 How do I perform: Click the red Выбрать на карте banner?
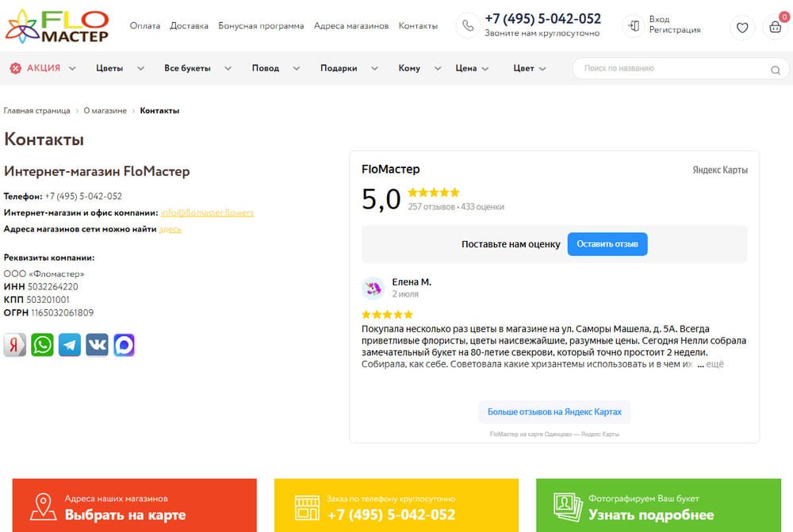pos(135,505)
